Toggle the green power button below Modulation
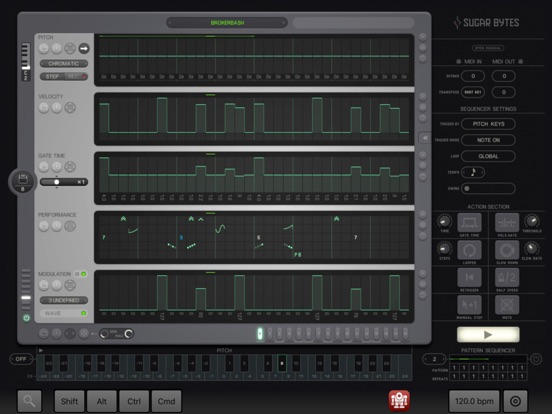This screenshot has height=414, width=552. pyautogui.click(x=26, y=318)
